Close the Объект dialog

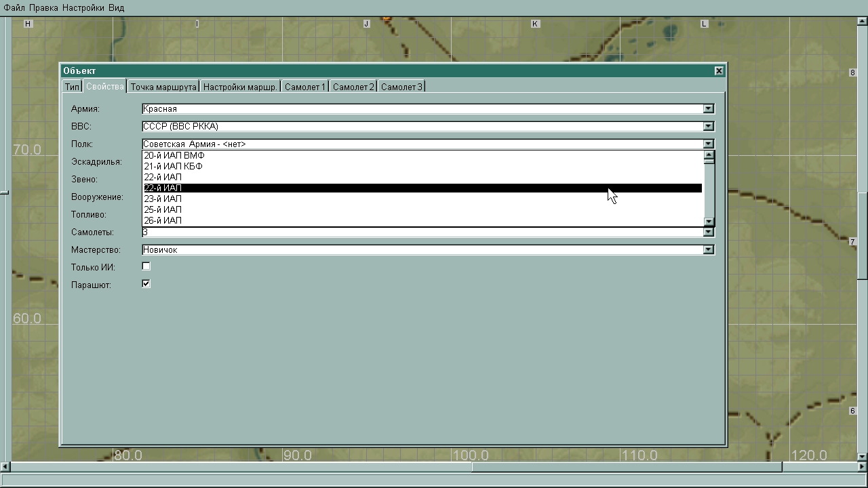(x=719, y=70)
